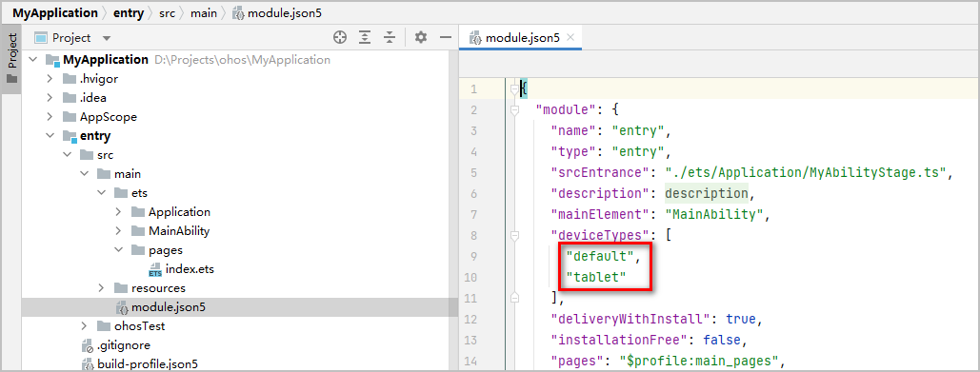Collapse the ets folder
The width and height of the screenshot is (980, 372).
[101, 193]
